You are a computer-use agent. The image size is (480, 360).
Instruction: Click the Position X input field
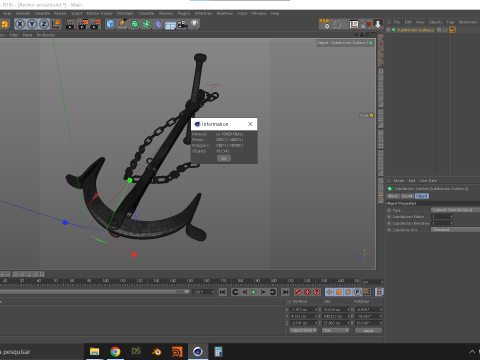[303, 310]
